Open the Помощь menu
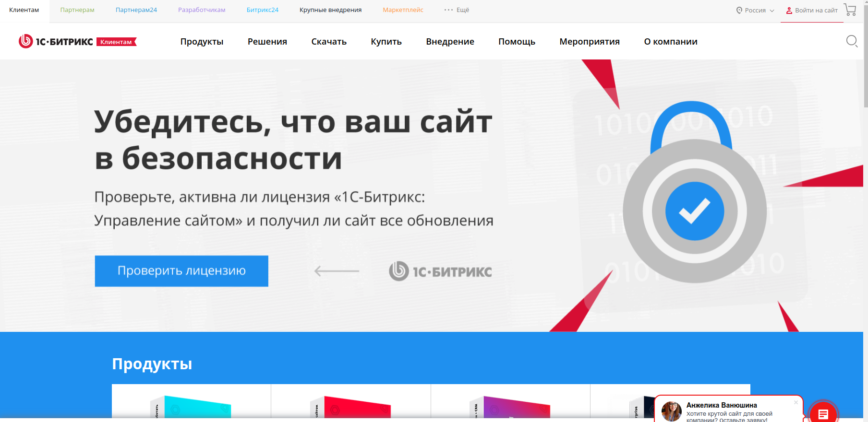868x422 pixels. coord(517,42)
